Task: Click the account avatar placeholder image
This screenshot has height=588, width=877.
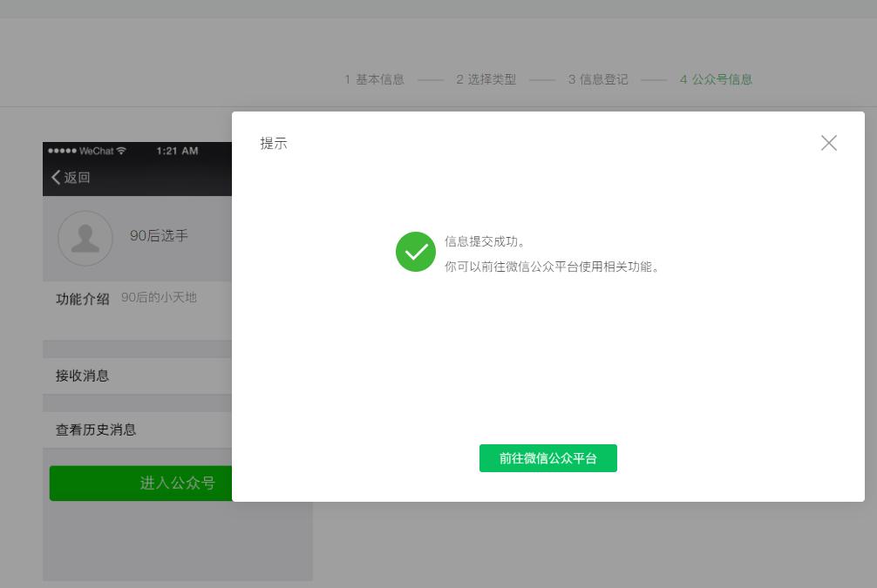Action: tap(85, 237)
